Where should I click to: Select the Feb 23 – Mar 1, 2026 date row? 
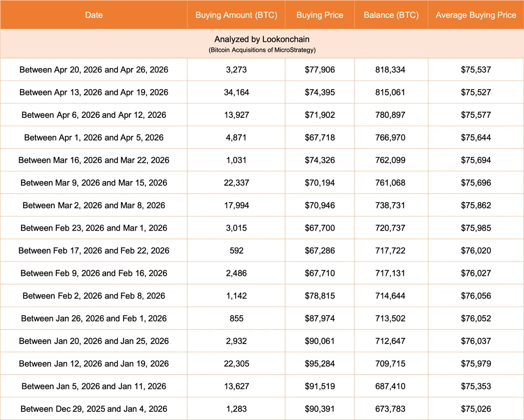tap(94, 228)
